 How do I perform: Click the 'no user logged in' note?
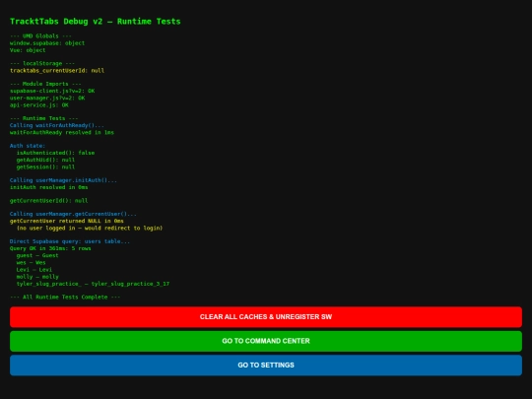pyautogui.click(x=90, y=229)
